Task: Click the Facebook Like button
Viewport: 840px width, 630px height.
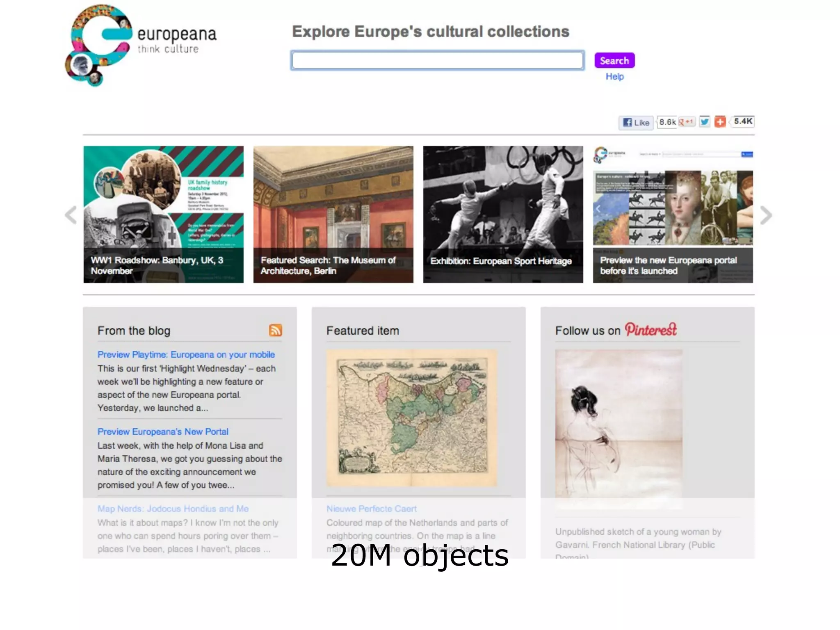Action: (x=636, y=122)
